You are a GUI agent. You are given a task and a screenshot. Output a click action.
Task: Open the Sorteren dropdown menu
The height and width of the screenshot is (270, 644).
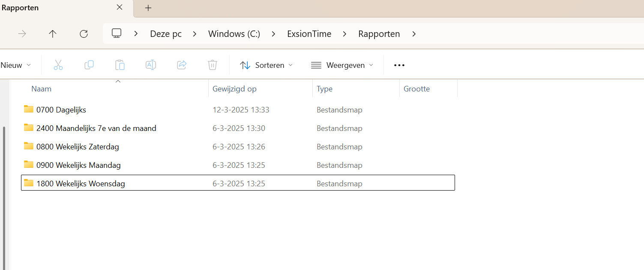266,65
